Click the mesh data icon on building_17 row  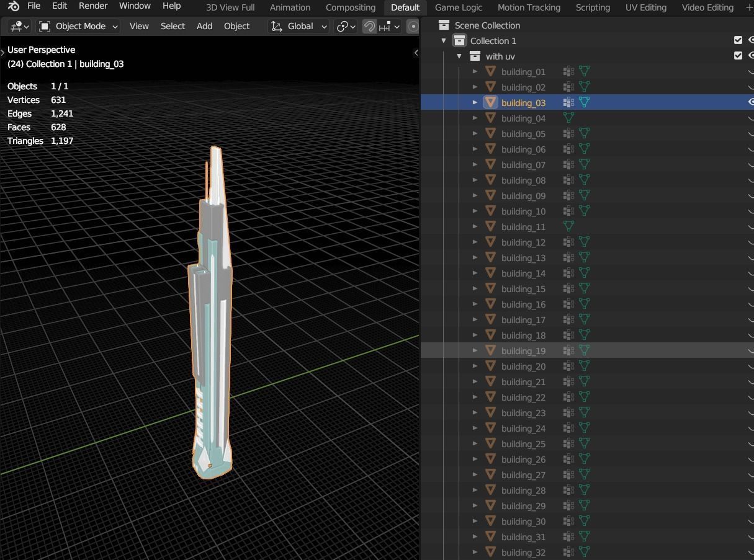click(x=584, y=319)
